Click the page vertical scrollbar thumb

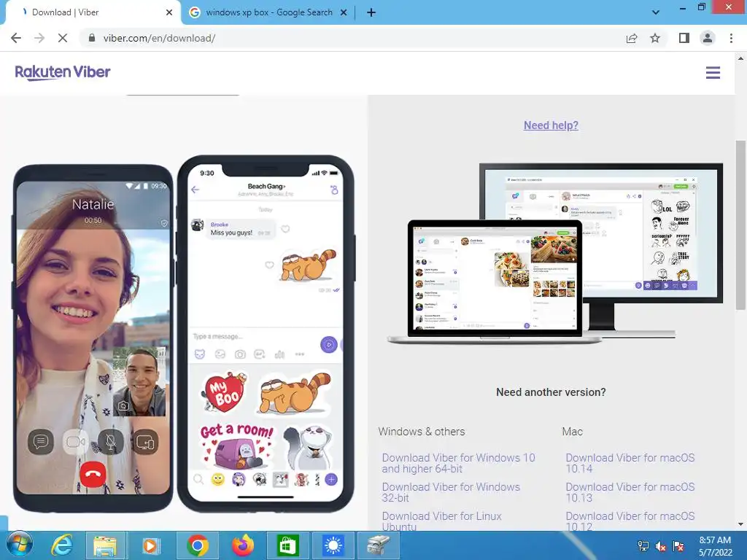coord(740,225)
